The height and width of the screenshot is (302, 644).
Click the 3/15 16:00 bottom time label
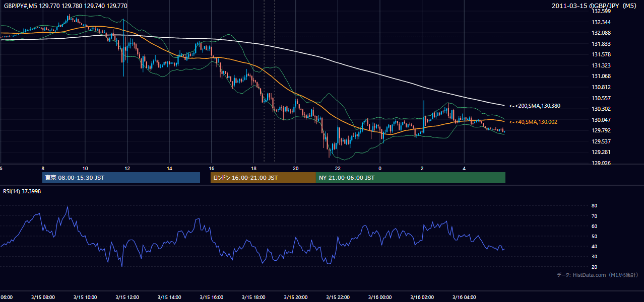click(211, 297)
